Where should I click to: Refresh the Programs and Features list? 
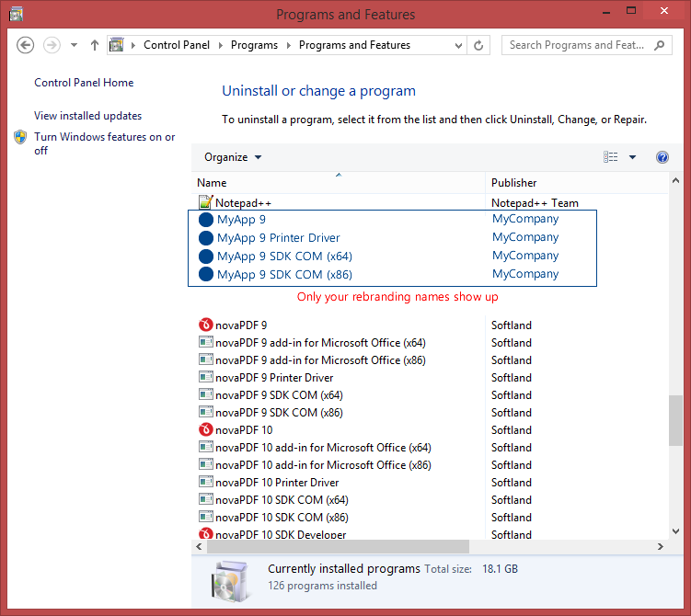click(478, 45)
